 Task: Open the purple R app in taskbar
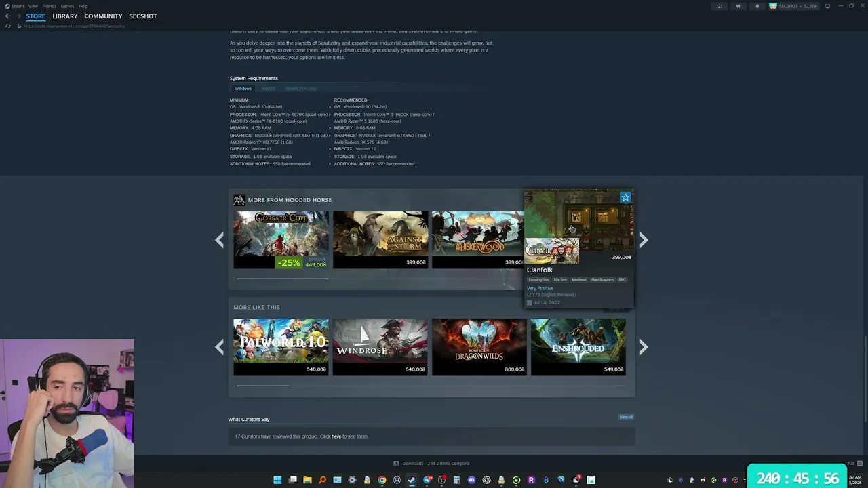[x=531, y=480]
